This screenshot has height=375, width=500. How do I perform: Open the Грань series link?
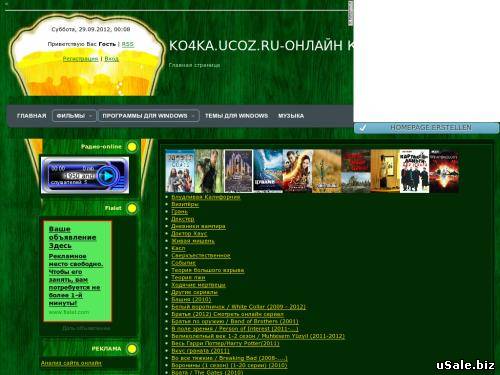(179, 212)
